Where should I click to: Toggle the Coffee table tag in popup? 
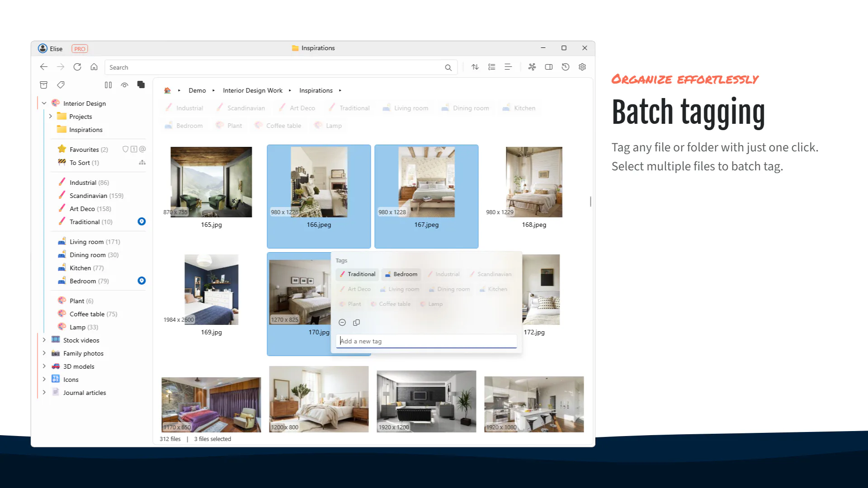391,304
